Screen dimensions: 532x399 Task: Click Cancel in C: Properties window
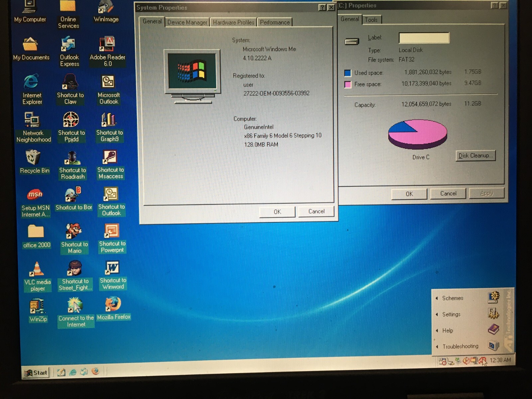448,194
